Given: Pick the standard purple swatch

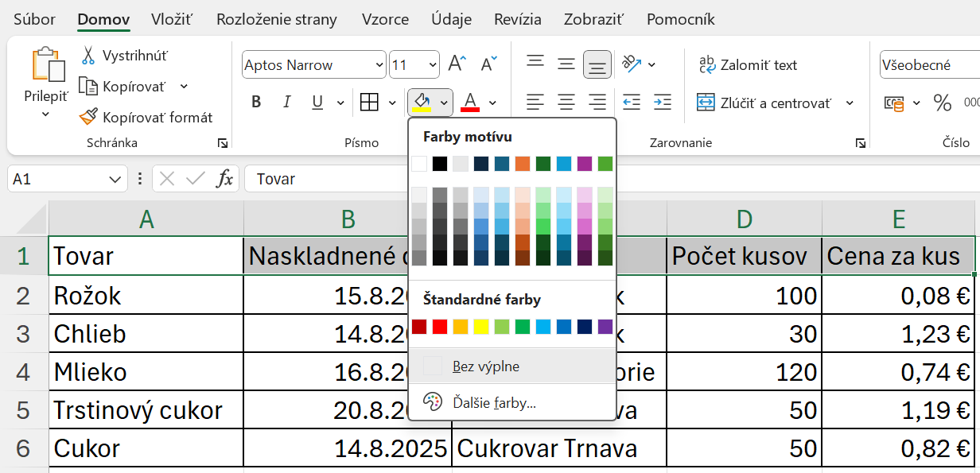Looking at the screenshot, I should coord(605,326).
